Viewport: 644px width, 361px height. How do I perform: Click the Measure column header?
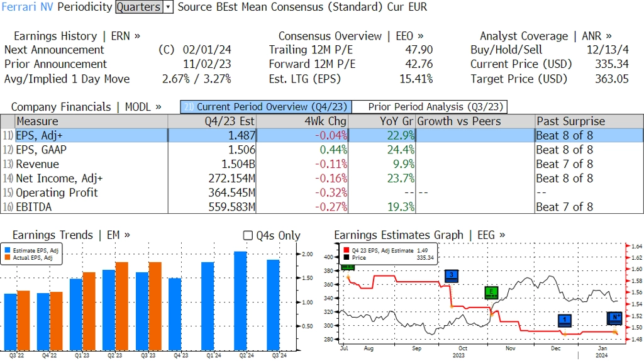91,121
